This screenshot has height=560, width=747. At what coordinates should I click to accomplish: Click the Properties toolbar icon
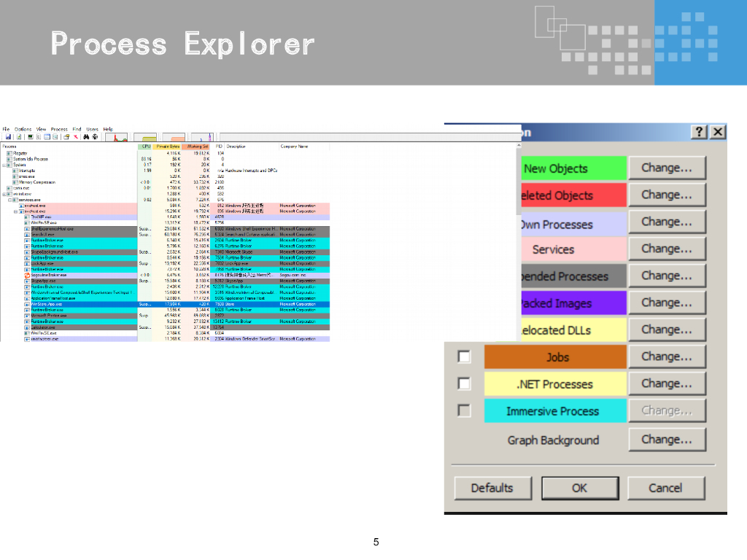tap(66, 136)
